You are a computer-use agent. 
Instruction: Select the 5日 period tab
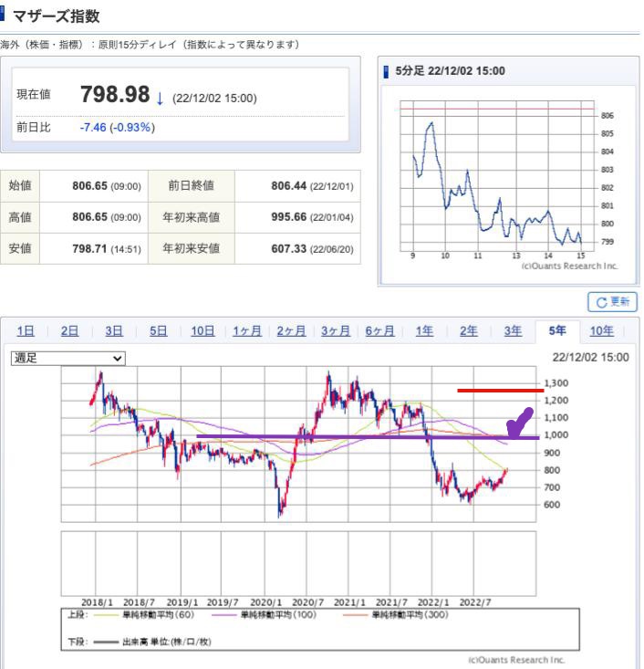(x=158, y=331)
